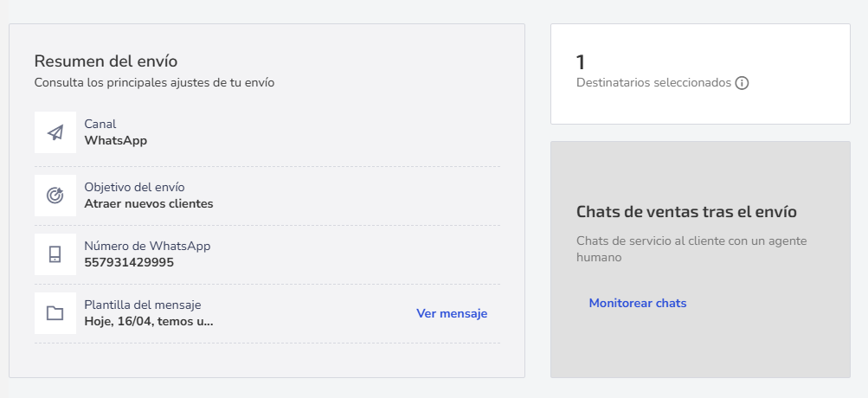Click the truncated template text Hoje, 16/04

[148, 321]
